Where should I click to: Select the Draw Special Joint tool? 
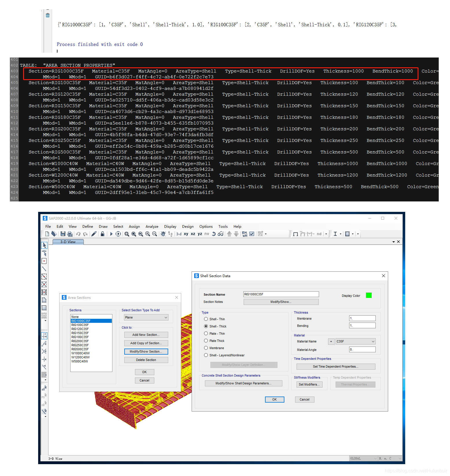(x=44, y=261)
